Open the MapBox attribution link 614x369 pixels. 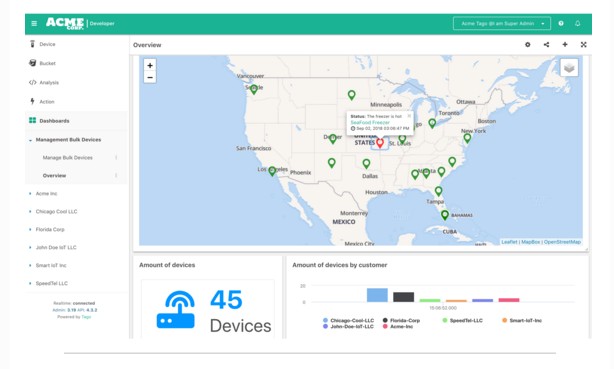pos(531,242)
